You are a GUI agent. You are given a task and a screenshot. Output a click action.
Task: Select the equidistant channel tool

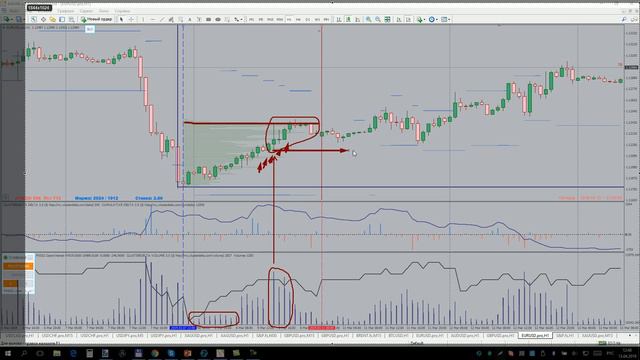(x=171, y=19)
